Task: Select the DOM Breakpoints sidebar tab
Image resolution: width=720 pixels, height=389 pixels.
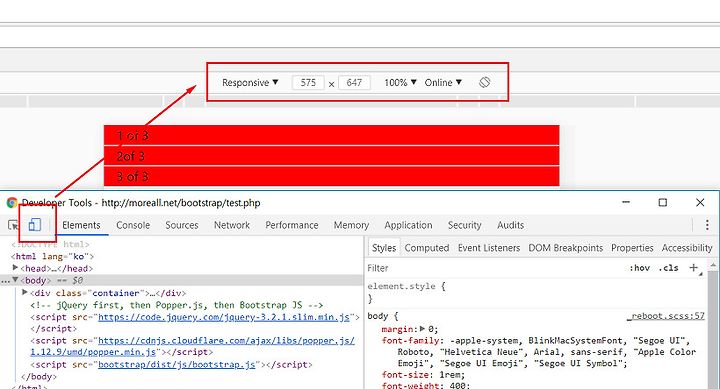Action: tap(565, 248)
